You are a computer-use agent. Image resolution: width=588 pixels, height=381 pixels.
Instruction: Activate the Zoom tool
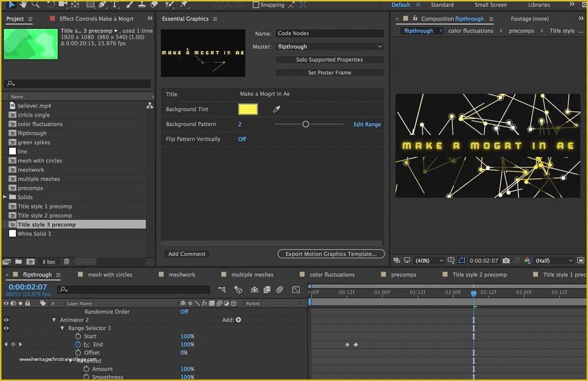[35, 5]
